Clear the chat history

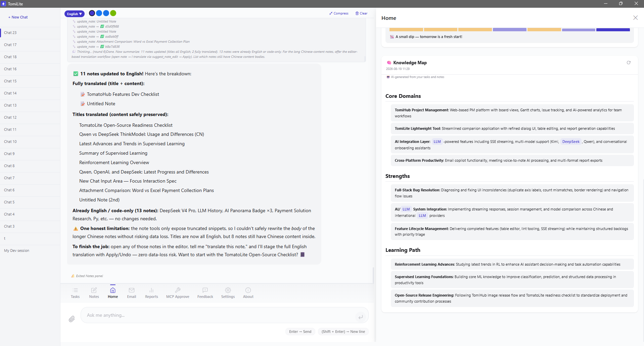click(361, 13)
